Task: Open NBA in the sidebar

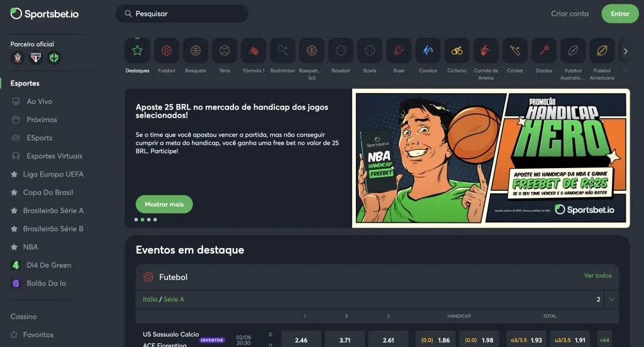Action: point(30,247)
